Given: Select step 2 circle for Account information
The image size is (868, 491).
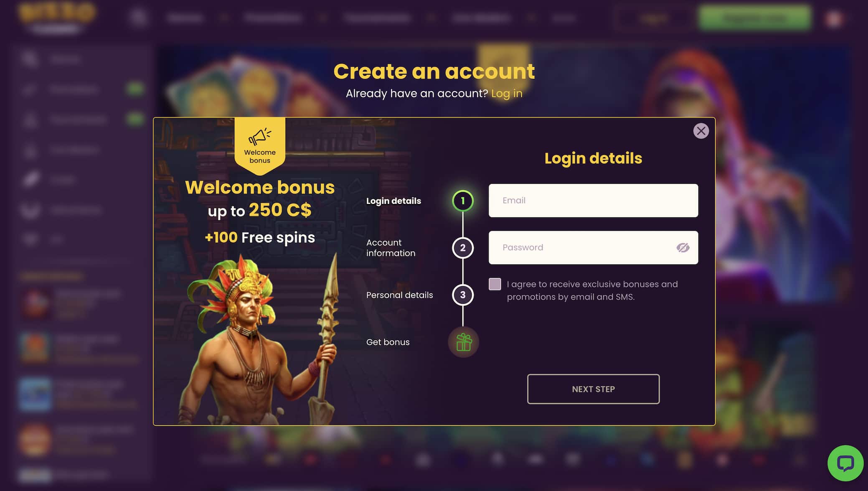Looking at the screenshot, I should point(463,248).
